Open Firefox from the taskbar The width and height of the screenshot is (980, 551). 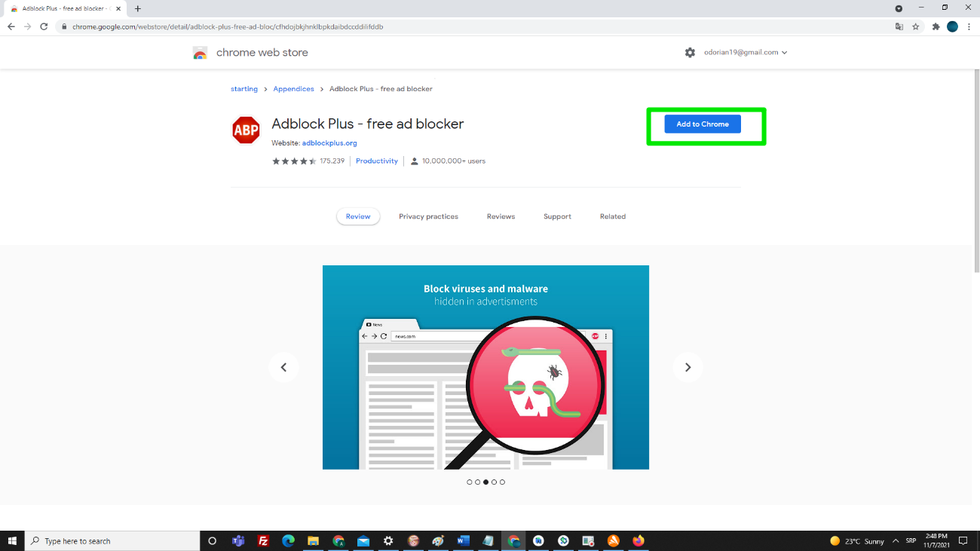639,541
